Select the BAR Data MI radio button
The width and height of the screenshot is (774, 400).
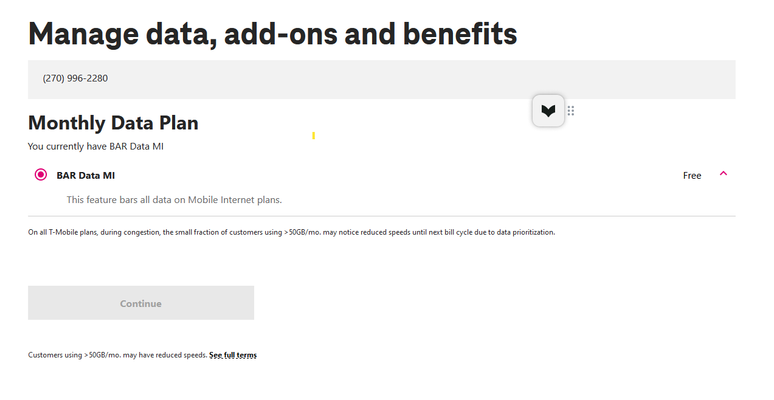click(x=40, y=174)
